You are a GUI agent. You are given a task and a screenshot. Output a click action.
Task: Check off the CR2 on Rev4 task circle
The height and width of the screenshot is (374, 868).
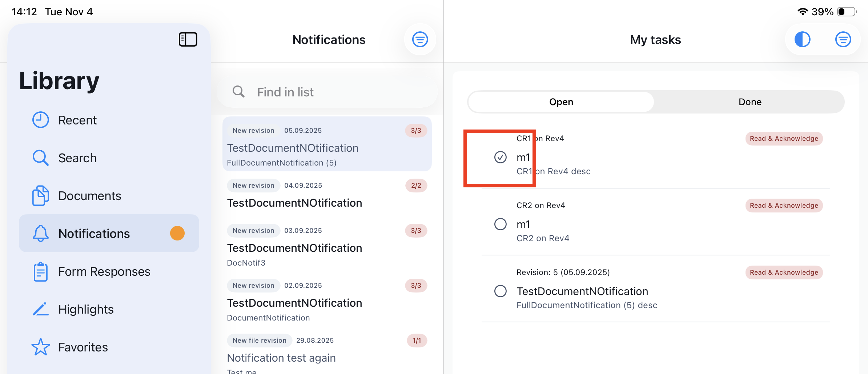pyautogui.click(x=500, y=224)
